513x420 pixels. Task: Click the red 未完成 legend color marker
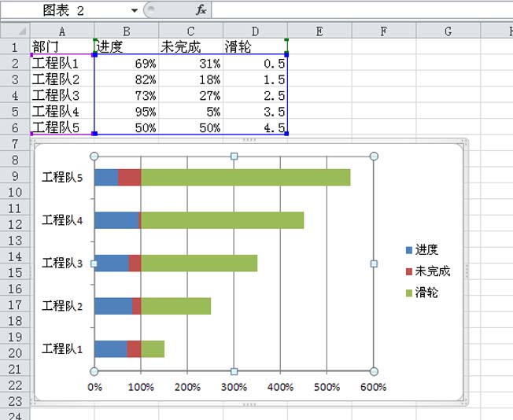408,271
